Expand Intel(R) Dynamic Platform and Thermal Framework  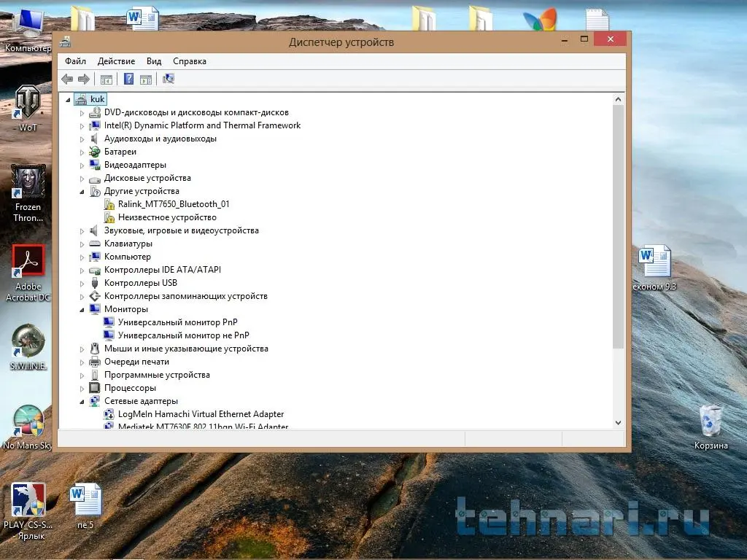[82, 126]
